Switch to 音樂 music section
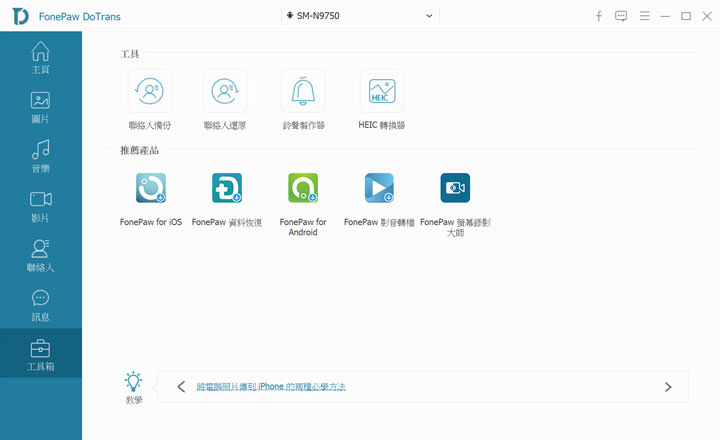720x440 pixels. coord(41,156)
